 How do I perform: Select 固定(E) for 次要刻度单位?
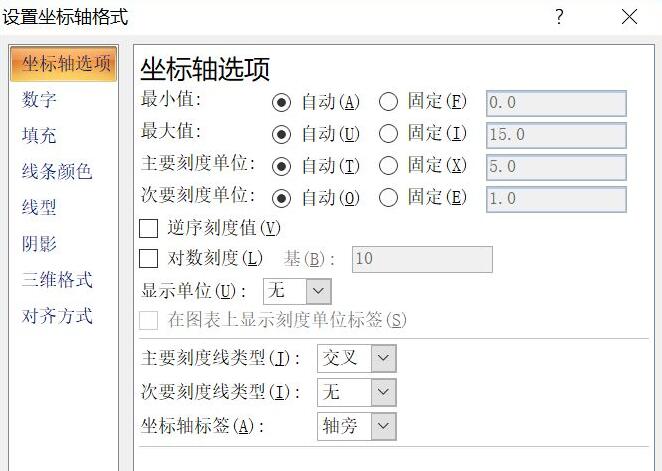(388, 198)
